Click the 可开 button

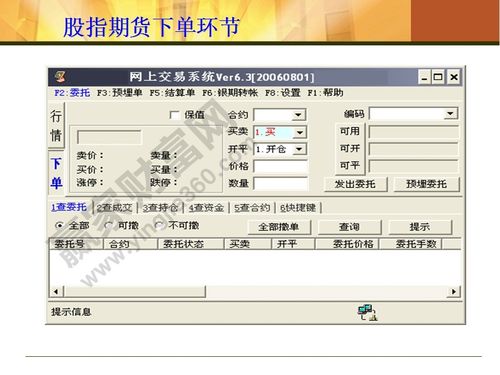click(x=350, y=148)
